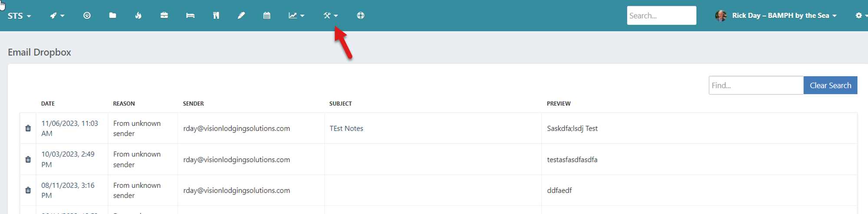The width and height of the screenshot is (868, 214).
Task: Delete the 10/03/2023 email with trash icon
Action: point(28,160)
